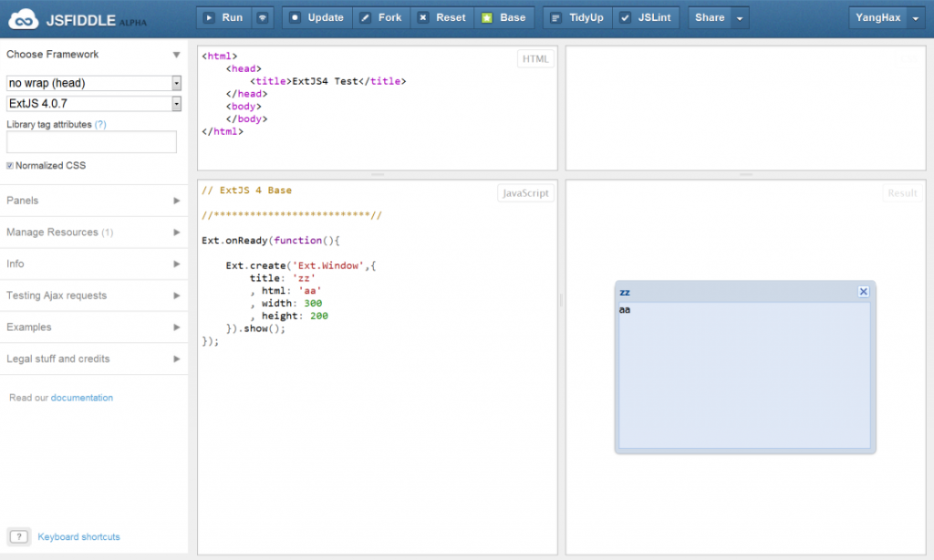Screen dimensions: 934x560
Task: Open the Share menu
Action: pos(710,18)
